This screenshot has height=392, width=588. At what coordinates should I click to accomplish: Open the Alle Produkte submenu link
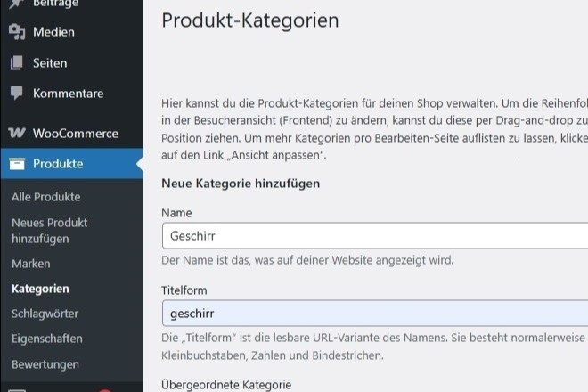click(45, 197)
